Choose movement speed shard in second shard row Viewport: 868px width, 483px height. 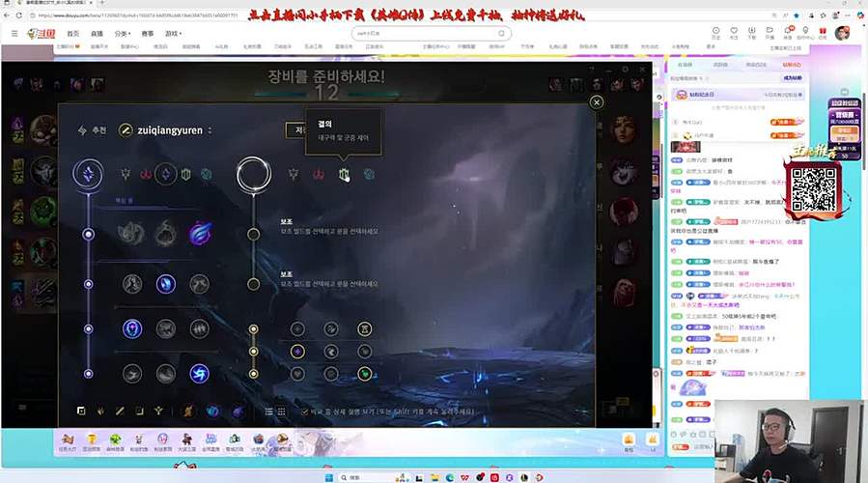[331, 352]
